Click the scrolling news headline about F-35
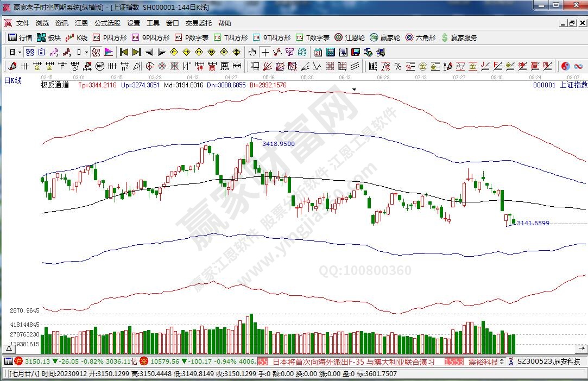The height and width of the screenshot is (381, 588). click(353, 361)
